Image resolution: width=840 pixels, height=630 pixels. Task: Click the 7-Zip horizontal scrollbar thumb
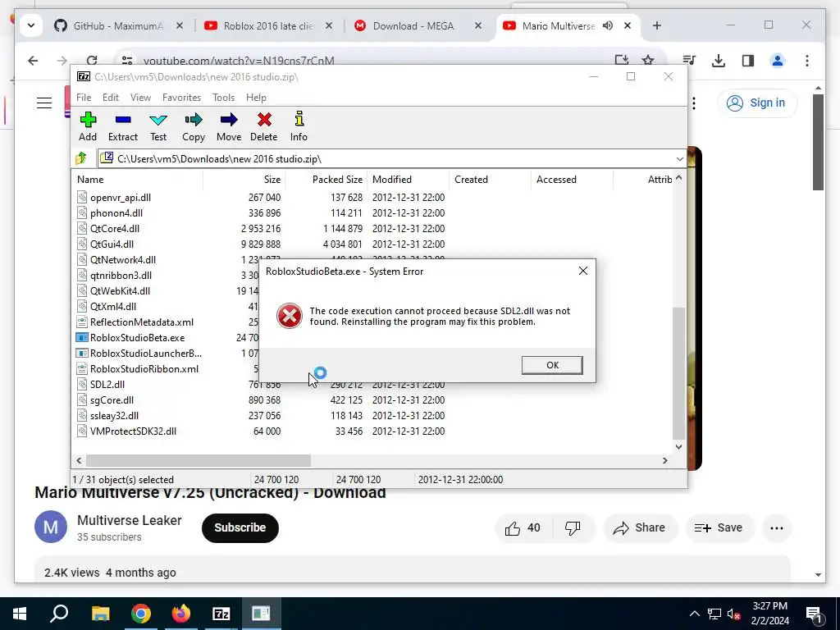click(x=199, y=460)
